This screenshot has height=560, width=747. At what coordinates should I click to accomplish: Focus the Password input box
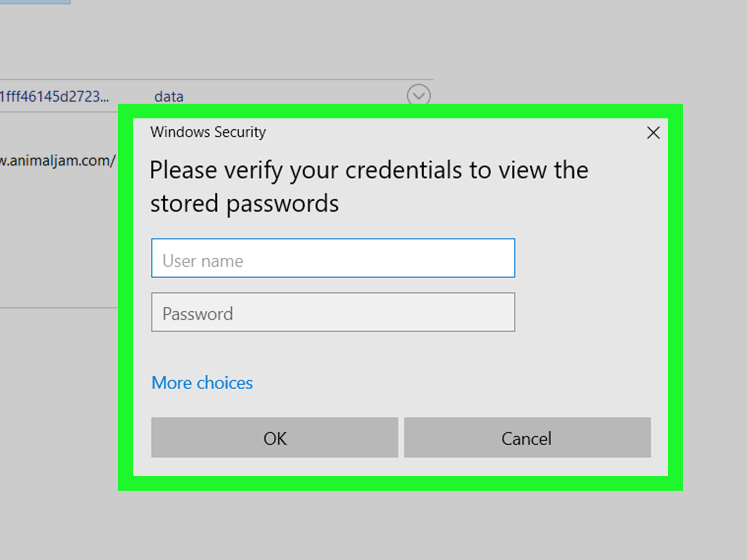coord(333,312)
